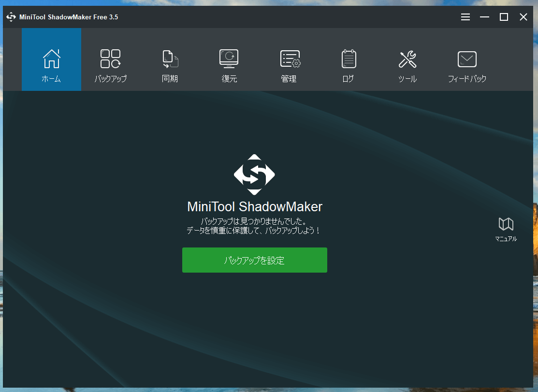Click the green バックアップを設定 button

pos(255,260)
